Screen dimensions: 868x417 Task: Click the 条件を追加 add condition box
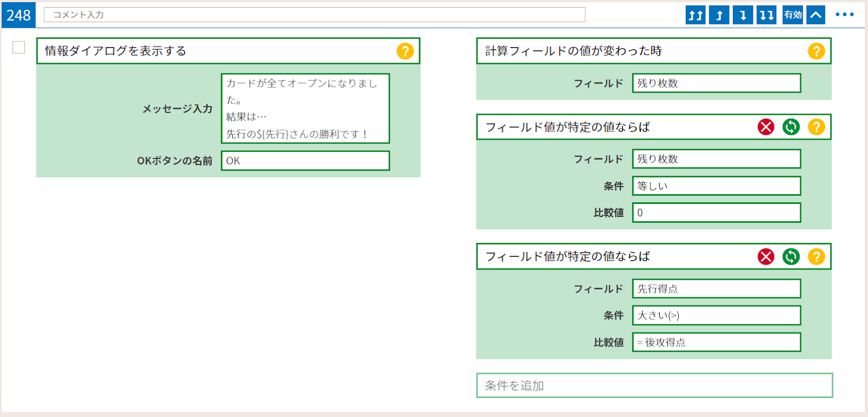pos(655,386)
